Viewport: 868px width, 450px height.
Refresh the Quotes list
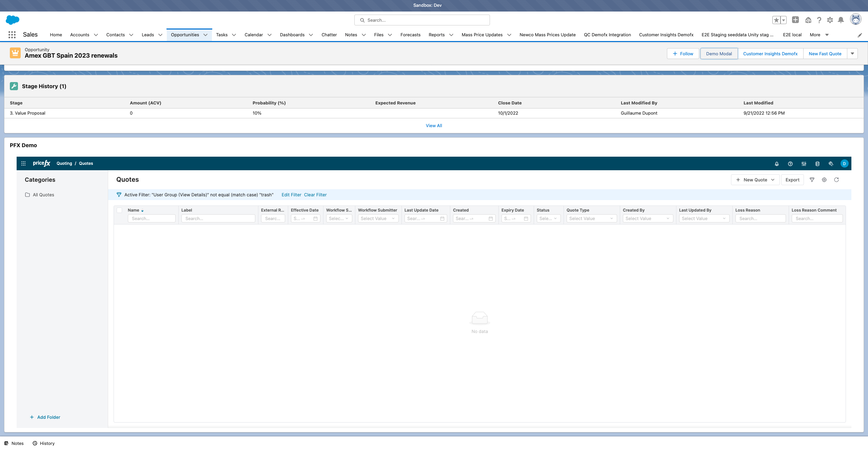[x=836, y=180]
